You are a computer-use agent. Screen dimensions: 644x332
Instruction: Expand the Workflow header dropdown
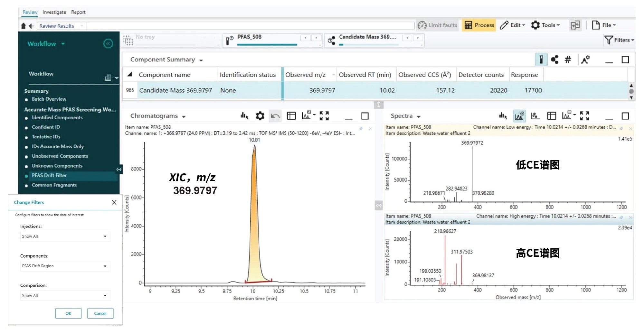click(63, 44)
